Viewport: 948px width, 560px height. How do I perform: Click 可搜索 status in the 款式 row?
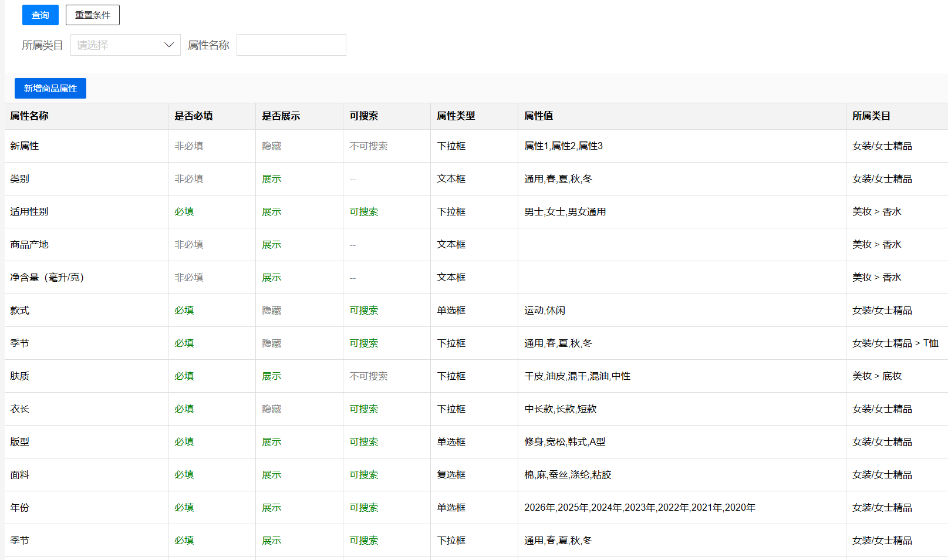(x=364, y=311)
